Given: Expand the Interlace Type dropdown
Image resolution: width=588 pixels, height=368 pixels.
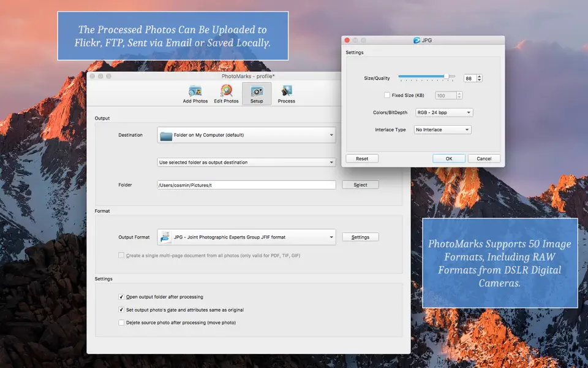Looking at the screenshot, I should tap(442, 129).
